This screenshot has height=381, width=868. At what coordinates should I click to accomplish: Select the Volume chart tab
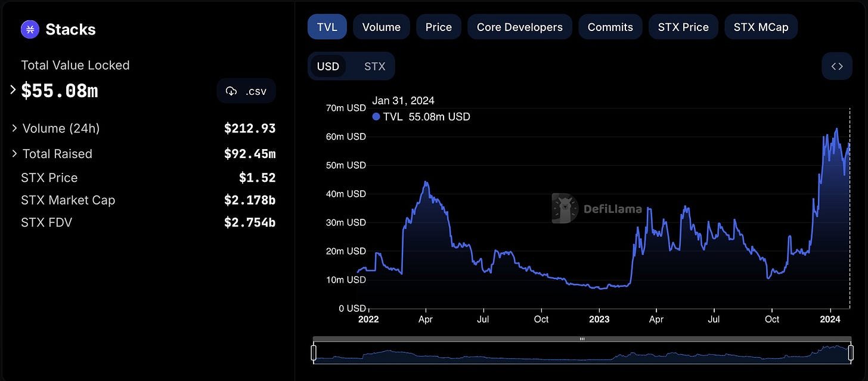tap(381, 27)
